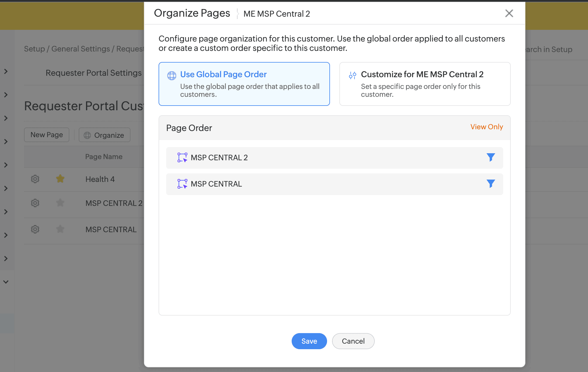The height and width of the screenshot is (372, 588).
Task: Click the sliders icon in Customize card
Action: point(353,75)
